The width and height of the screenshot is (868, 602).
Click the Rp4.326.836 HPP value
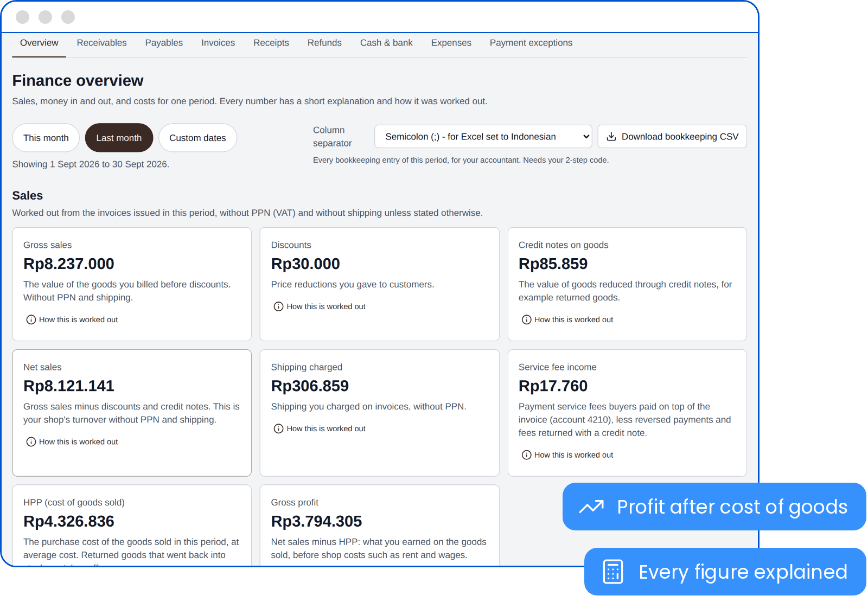pyautogui.click(x=69, y=522)
